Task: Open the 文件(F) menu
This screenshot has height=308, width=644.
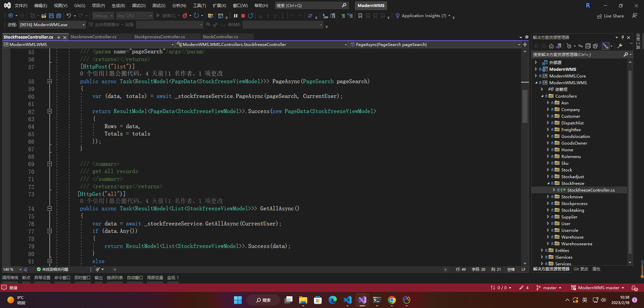Action: click(x=21, y=6)
